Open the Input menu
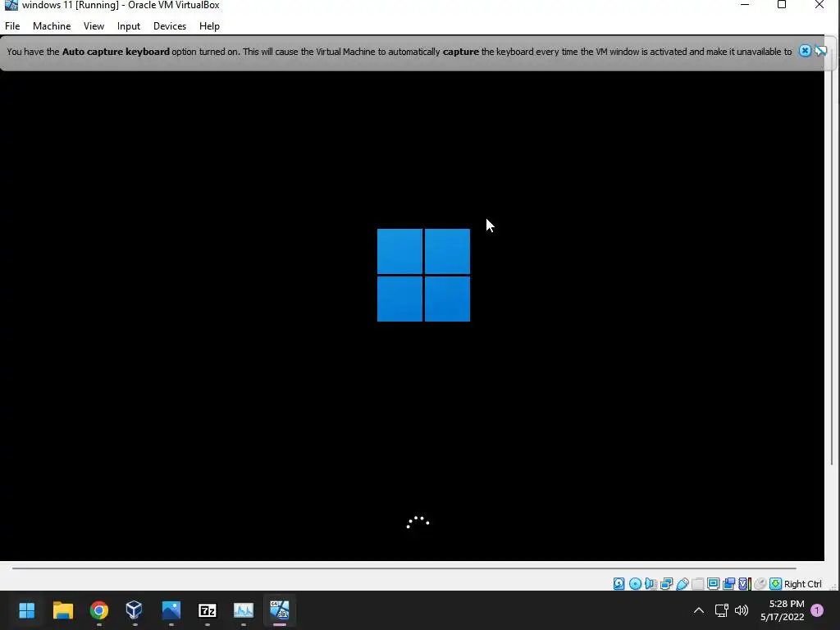Viewport: 840px width, 630px height. click(129, 25)
